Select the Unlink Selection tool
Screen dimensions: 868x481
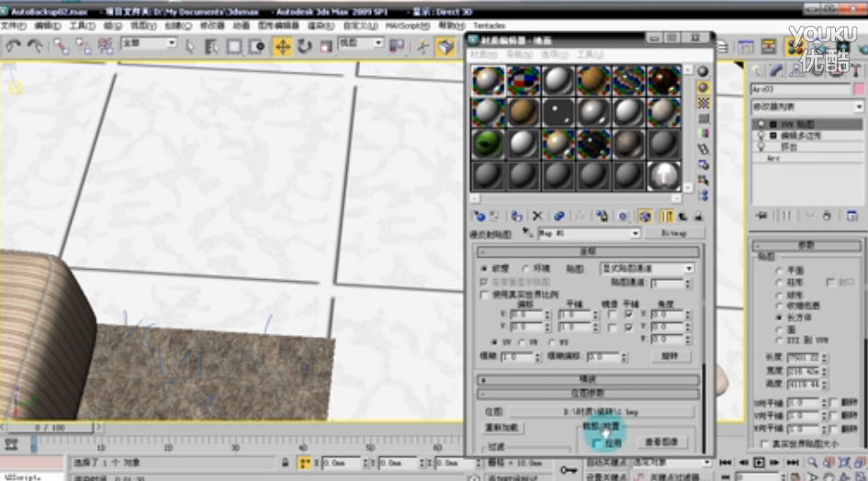click(x=83, y=47)
